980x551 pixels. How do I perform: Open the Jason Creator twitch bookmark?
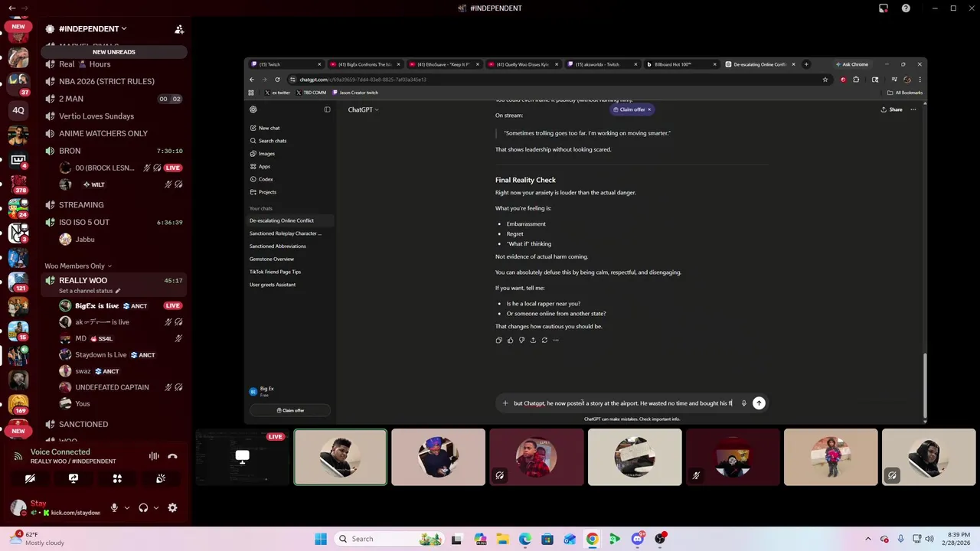click(355, 93)
